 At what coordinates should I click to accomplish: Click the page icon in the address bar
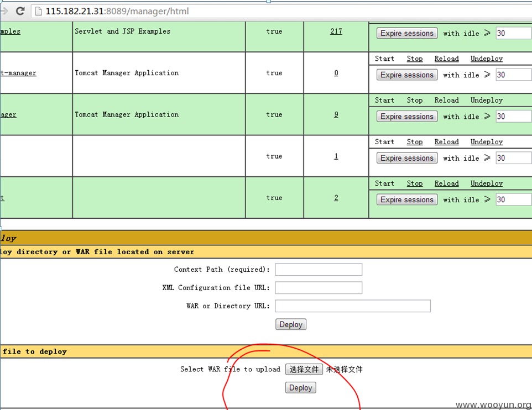pos(38,11)
